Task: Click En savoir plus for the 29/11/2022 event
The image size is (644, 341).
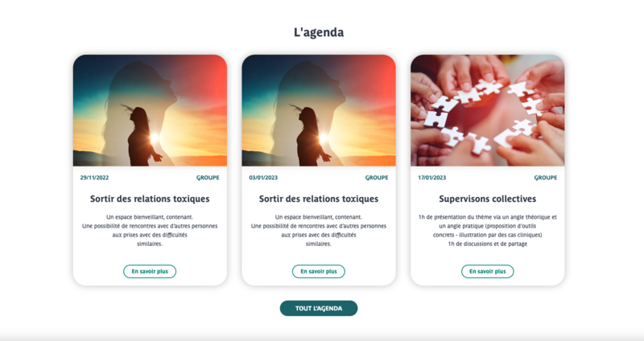Action: click(150, 271)
